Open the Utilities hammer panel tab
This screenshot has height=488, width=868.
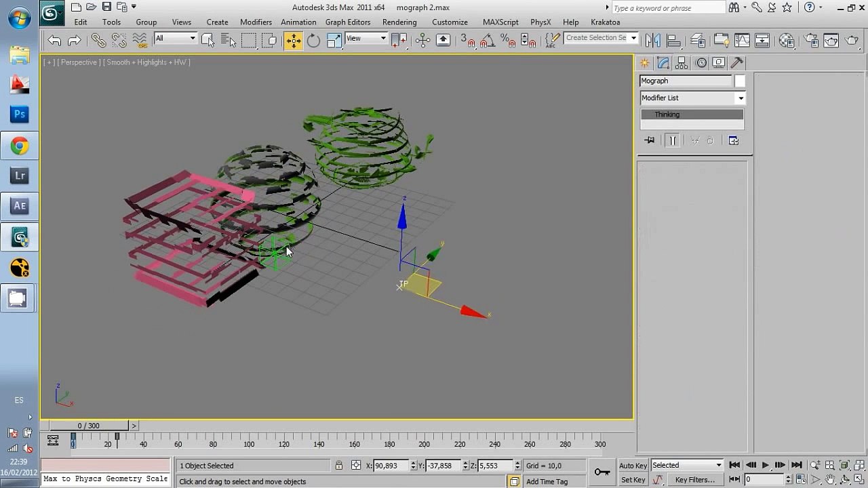tap(737, 63)
